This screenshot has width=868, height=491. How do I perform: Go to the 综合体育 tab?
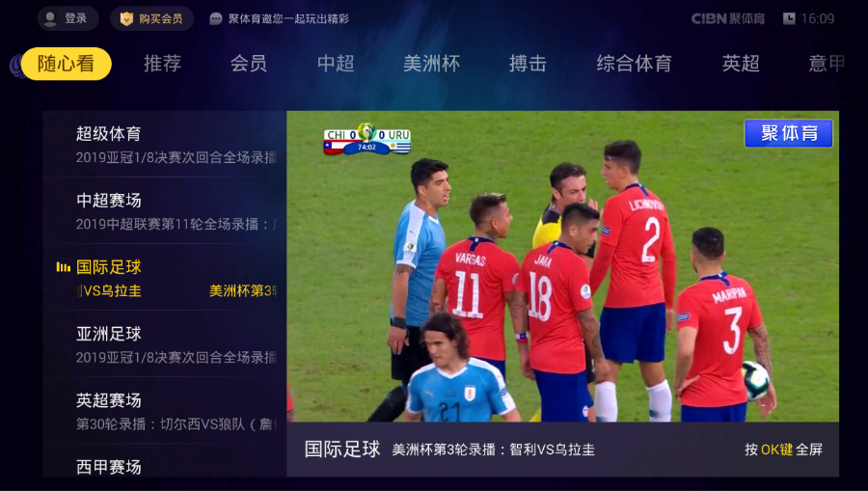pos(634,64)
